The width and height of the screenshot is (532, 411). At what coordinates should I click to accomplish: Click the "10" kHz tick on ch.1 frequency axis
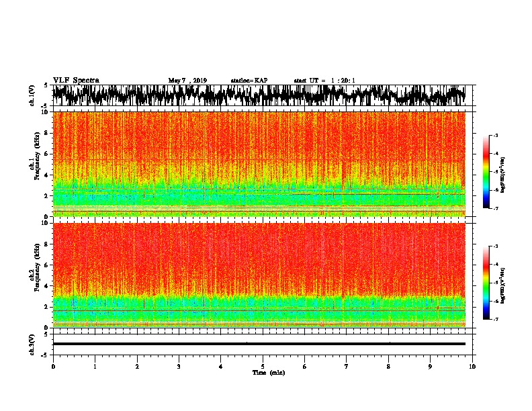pos(45,112)
